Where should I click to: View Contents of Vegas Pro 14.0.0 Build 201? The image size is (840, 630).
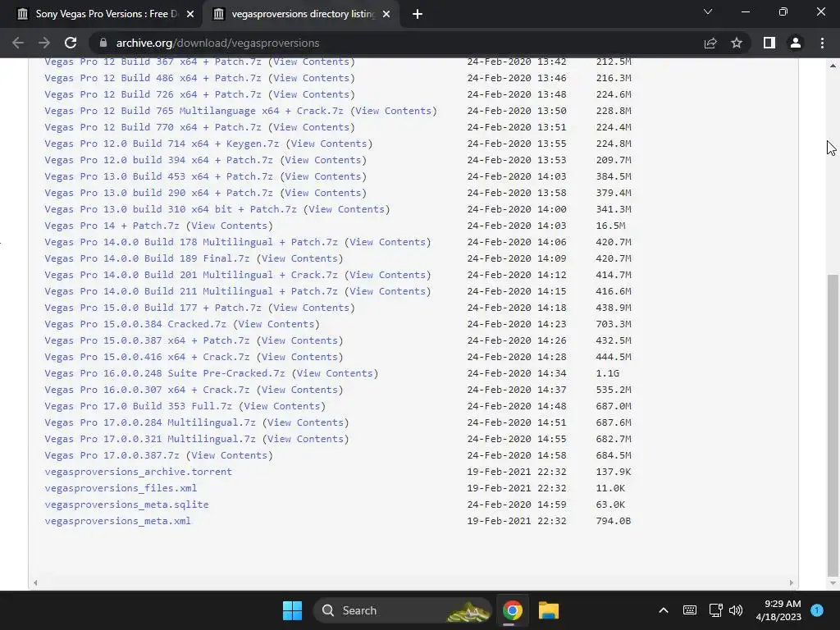tap(388, 275)
